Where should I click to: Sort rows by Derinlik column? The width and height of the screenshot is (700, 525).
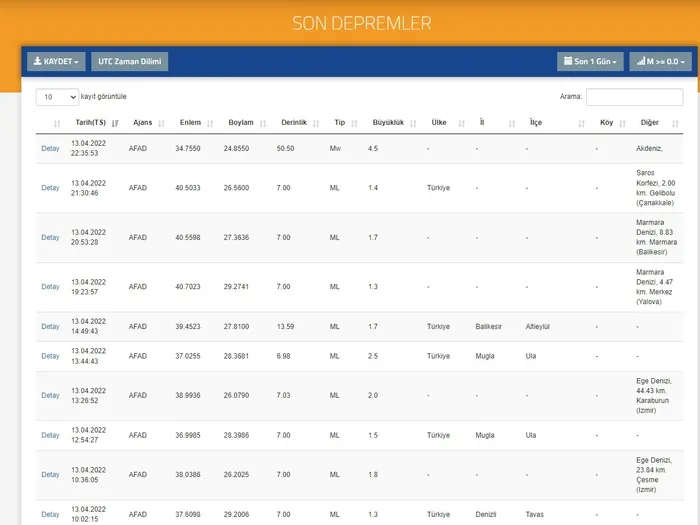tap(294, 123)
